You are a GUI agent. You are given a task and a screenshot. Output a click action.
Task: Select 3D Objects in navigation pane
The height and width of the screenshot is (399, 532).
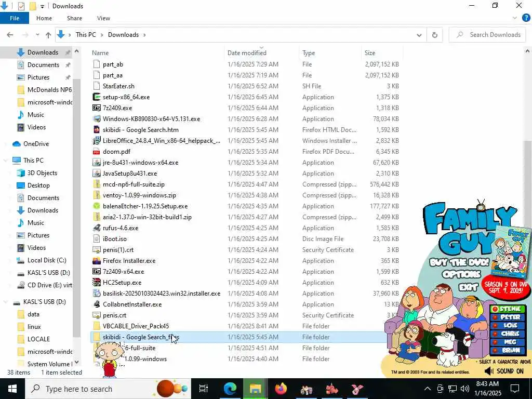point(42,173)
